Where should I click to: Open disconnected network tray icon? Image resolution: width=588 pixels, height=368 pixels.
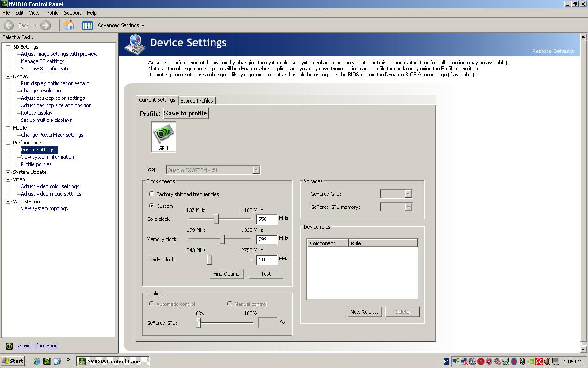tap(464, 362)
